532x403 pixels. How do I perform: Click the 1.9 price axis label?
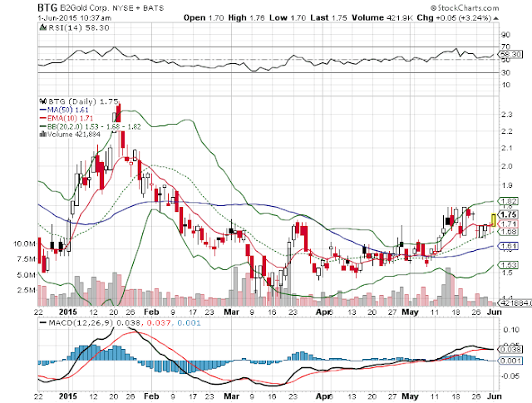(x=506, y=185)
